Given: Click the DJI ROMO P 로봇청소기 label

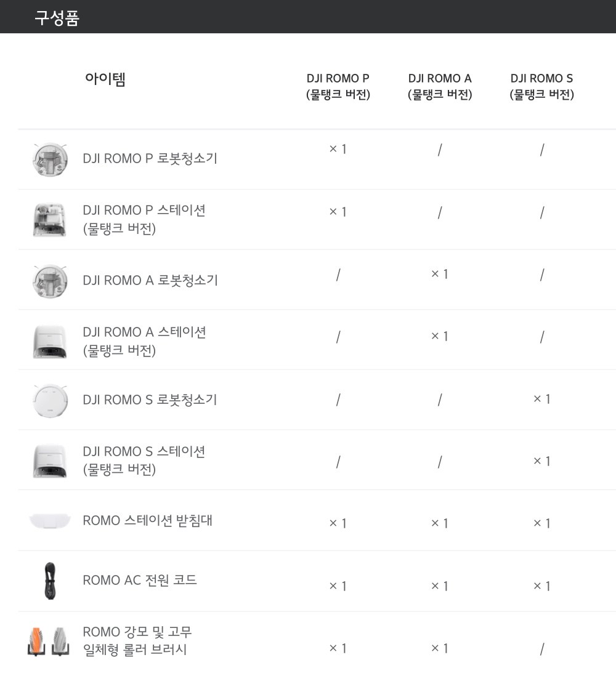Looking at the screenshot, I should pos(150,158).
